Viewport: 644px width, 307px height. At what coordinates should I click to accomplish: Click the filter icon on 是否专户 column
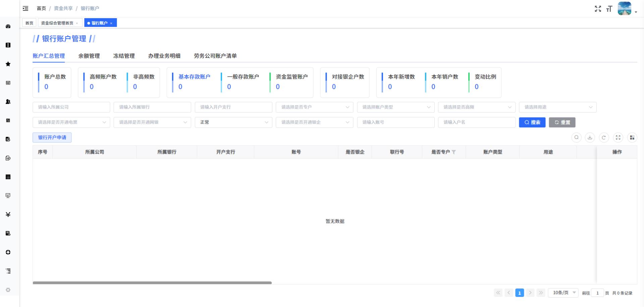pyautogui.click(x=453, y=152)
